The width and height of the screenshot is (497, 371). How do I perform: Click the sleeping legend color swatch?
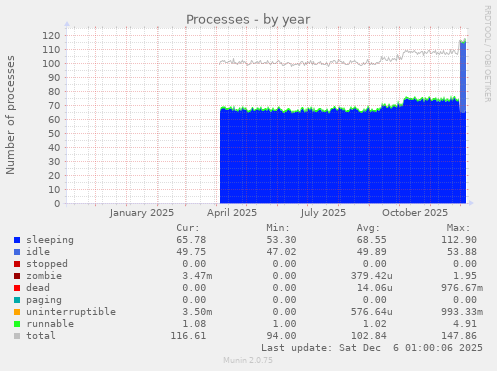pyautogui.click(x=17, y=240)
